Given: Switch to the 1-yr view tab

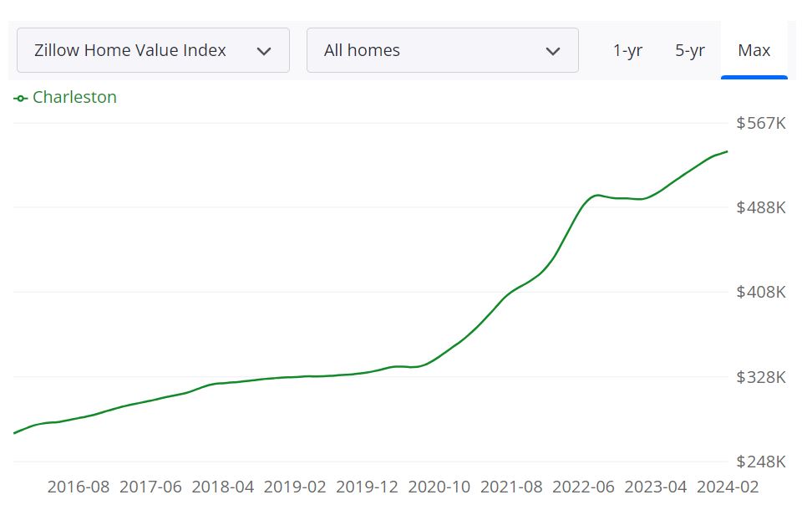Looking at the screenshot, I should tap(627, 50).
